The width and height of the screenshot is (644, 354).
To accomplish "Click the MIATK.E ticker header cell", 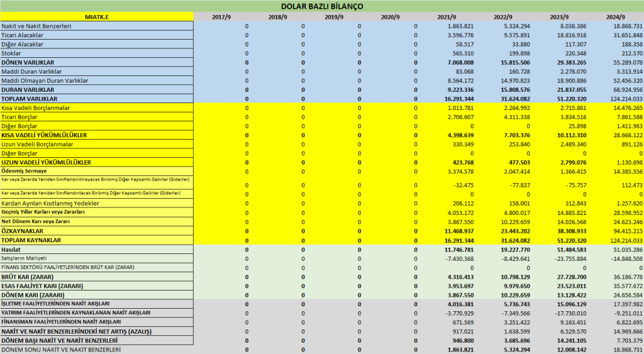I will (97, 17).
